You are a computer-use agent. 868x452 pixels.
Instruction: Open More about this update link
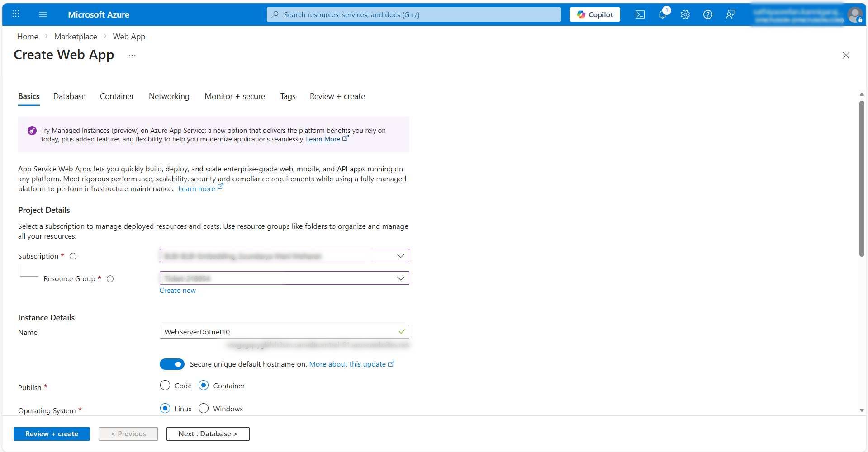pyautogui.click(x=347, y=364)
